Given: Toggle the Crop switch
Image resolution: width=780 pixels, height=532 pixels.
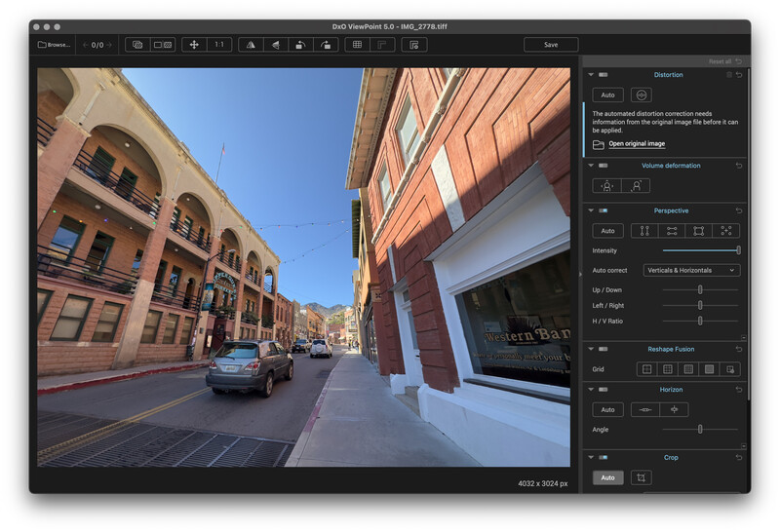Looking at the screenshot, I should pyautogui.click(x=603, y=457).
